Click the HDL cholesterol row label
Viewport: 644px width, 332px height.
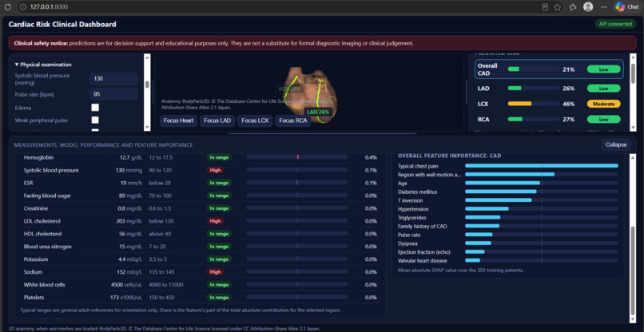coord(42,234)
